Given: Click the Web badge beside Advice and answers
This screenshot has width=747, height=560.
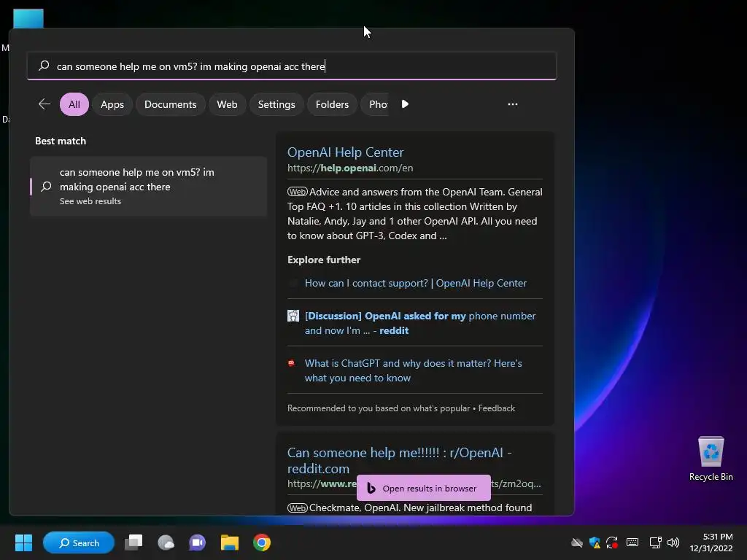Looking at the screenshot, I should tap(298, 192).
